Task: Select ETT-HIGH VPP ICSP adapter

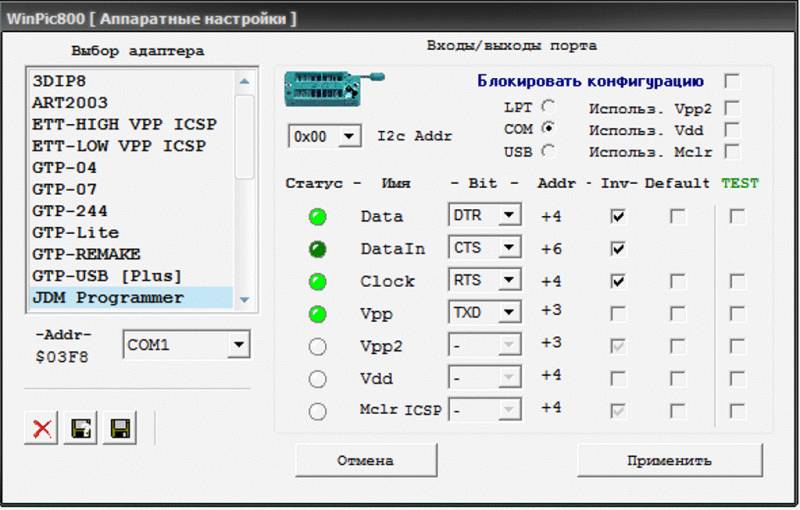Action: pyautogui.click(x=132, y=124)
